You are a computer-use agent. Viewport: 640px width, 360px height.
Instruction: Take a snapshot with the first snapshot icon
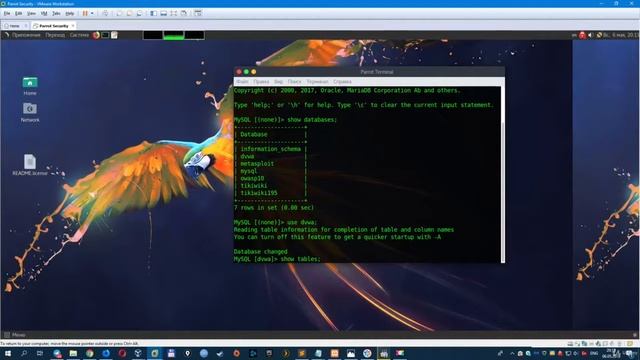coord(119,13)
